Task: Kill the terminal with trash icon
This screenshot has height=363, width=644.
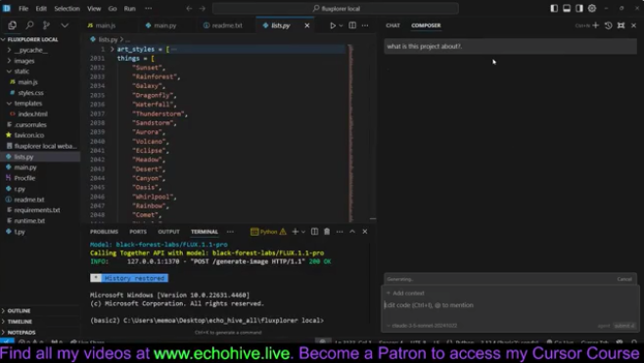Action: point(327,232)
